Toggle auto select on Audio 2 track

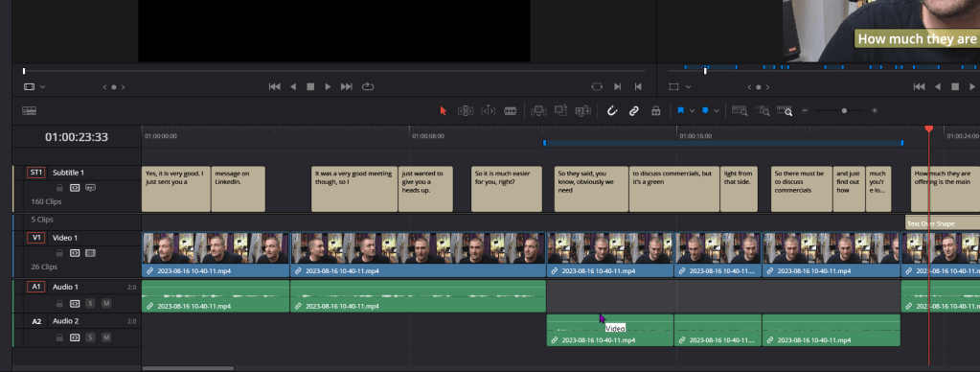[x=75, y=337]
